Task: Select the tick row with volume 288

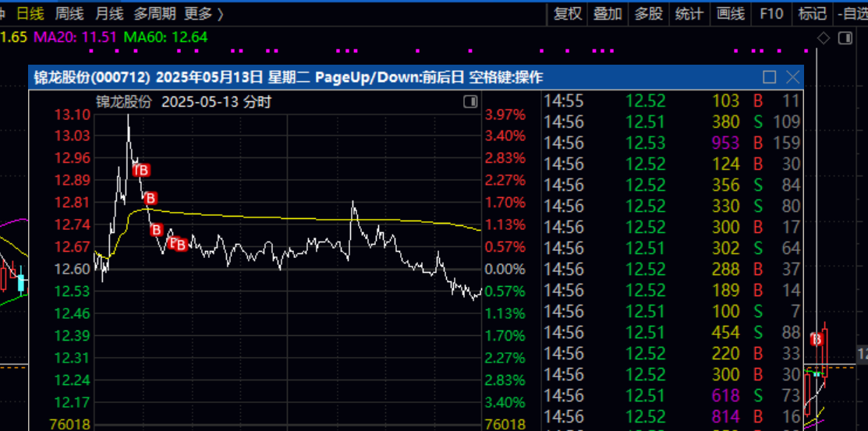Action: tap(672, 269)
